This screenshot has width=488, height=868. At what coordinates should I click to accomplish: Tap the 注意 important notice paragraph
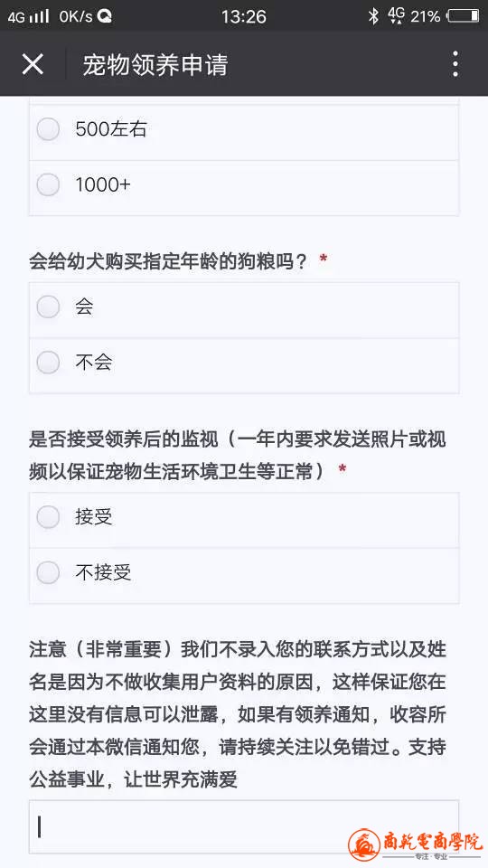coord(238,714)
